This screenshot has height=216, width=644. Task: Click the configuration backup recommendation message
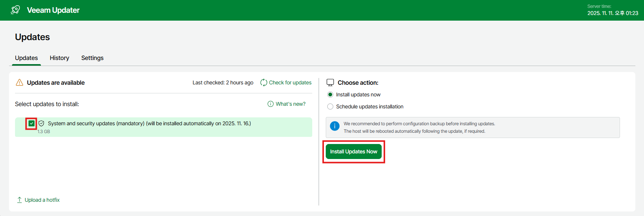click(419, 127)
